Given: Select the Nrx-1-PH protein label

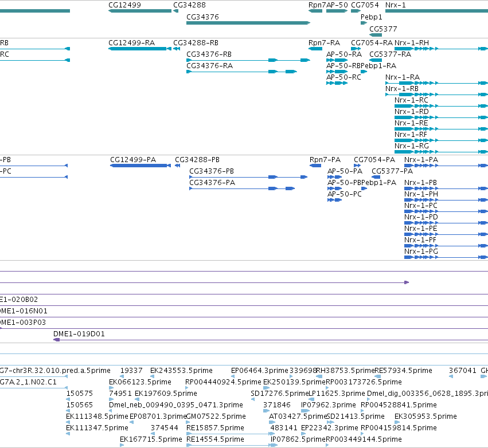Looking at the screenshot, I should (x=421, y=194).
